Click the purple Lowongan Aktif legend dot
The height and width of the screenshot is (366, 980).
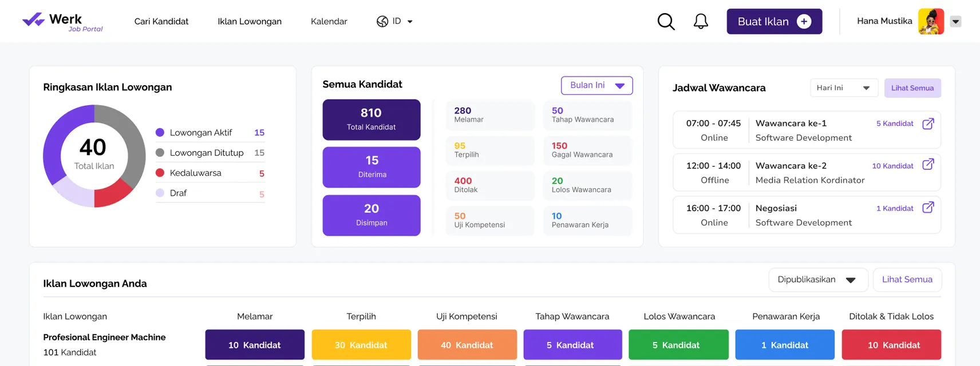[x=160, y=133]
